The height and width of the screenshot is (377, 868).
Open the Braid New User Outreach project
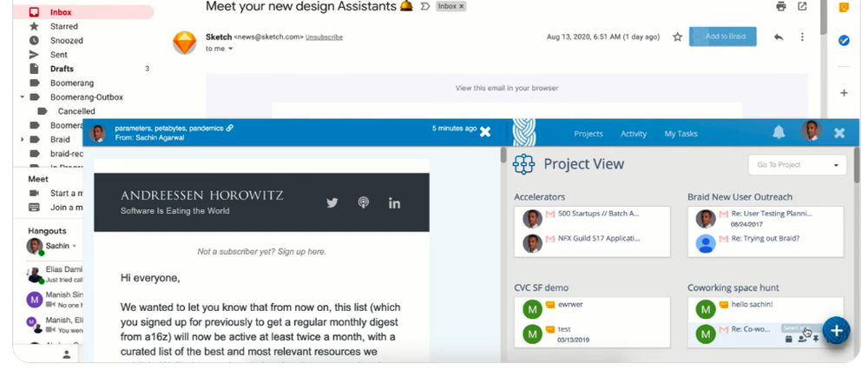pos(740,197)
